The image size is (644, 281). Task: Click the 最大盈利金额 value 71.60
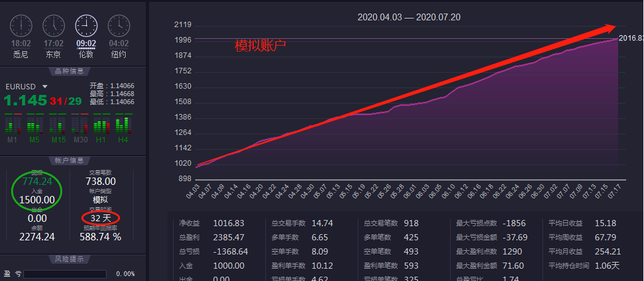point(513,266)
